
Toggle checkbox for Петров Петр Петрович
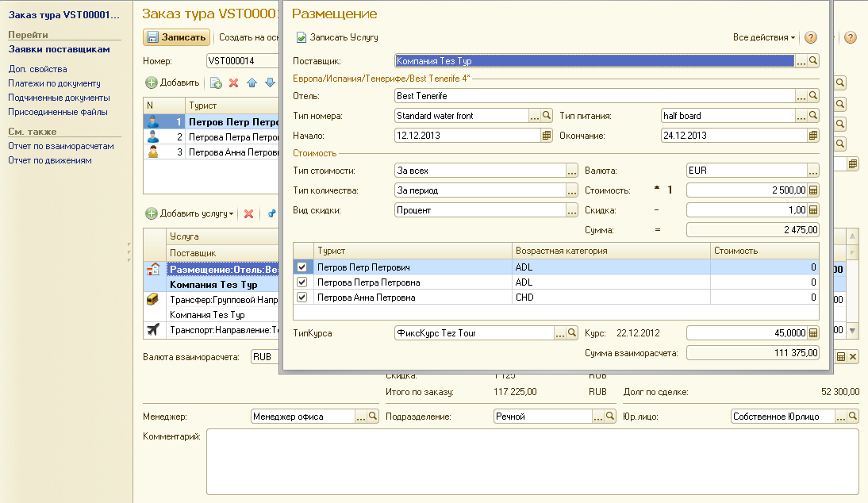point(301,267)
